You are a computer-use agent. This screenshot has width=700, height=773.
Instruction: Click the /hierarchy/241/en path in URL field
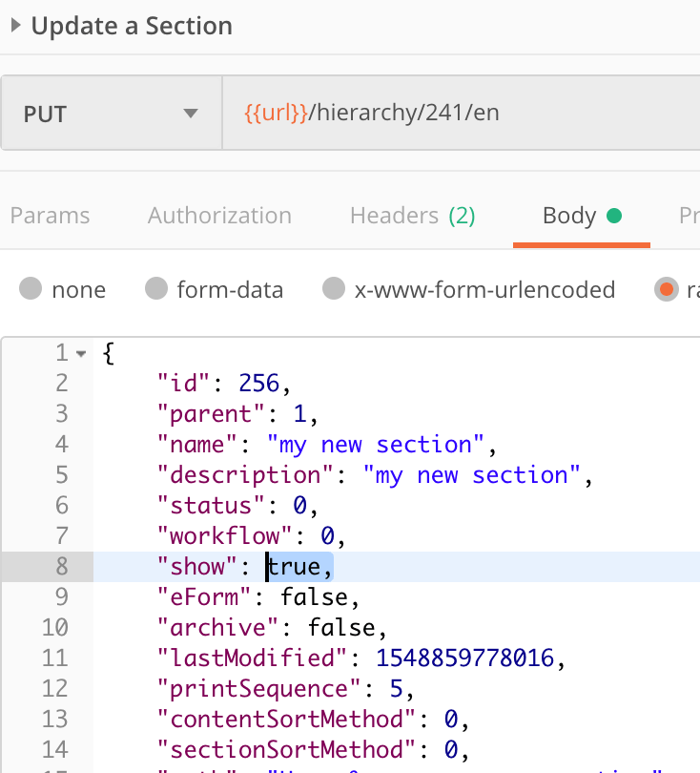click(x=404, y=114)
